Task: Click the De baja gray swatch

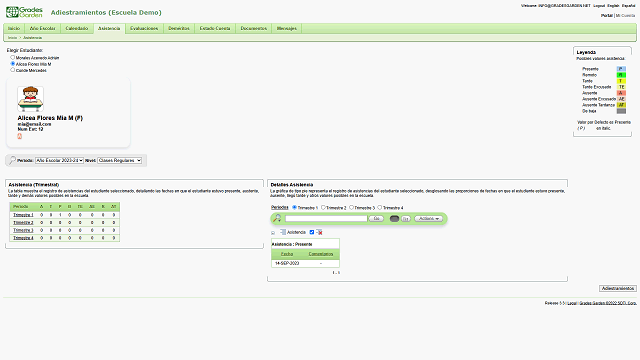Action: (621, 111)
